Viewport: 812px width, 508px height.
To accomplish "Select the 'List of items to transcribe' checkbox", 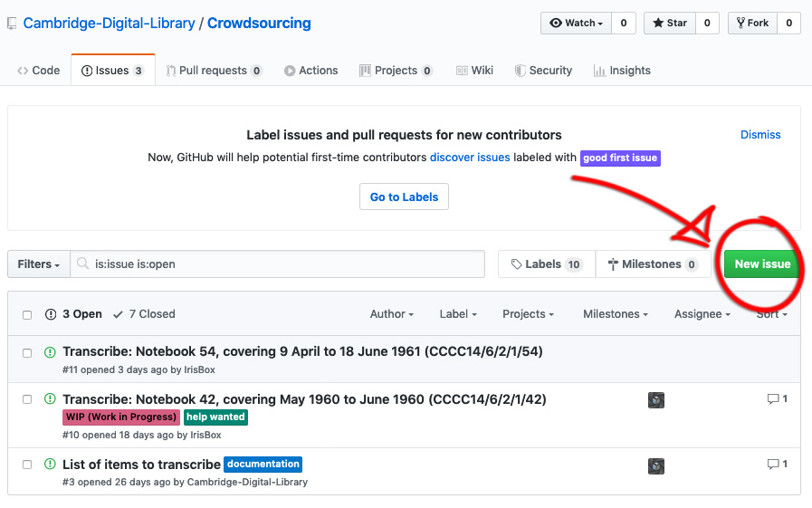I will (x=27, y=465).
